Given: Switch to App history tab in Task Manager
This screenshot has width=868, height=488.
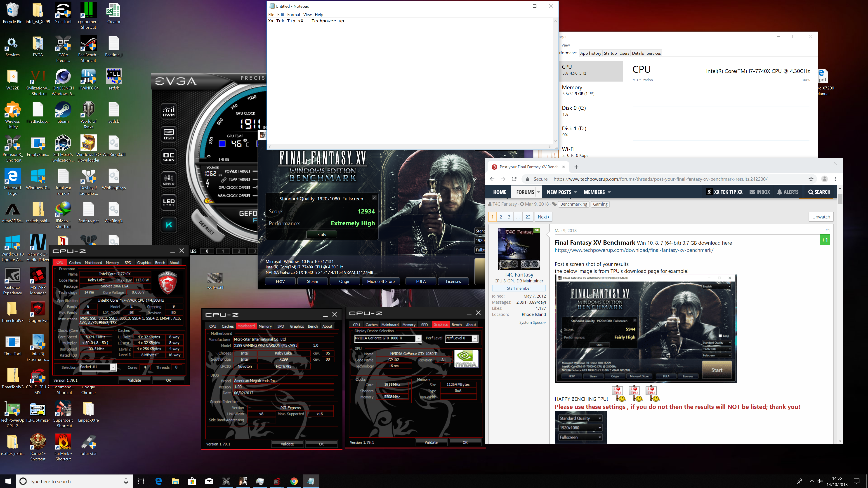Looking at the screenshot, I should coord(590,53).
